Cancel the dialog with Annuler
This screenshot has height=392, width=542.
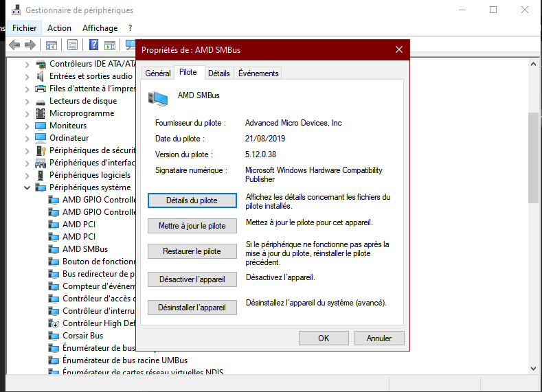coord(379,338)
